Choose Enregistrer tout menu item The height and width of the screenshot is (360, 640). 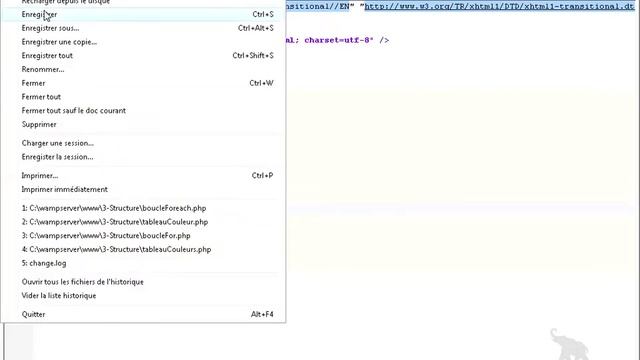coord(143,56)
